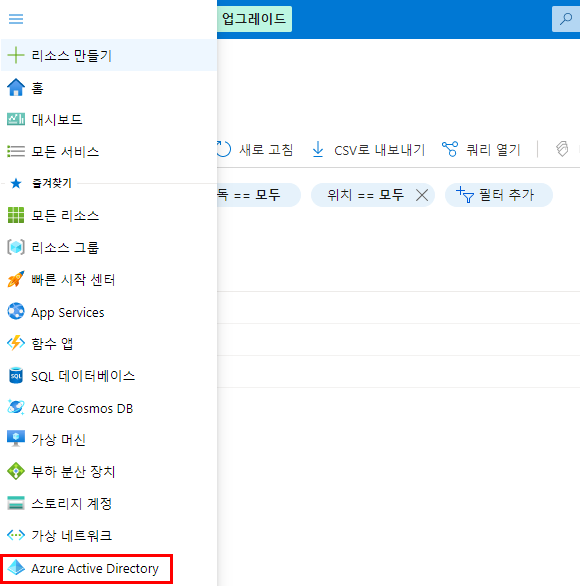Open 스토리지 계정 label
The width and height of the screenshot is (580, 586).
[x=71, y=503]
